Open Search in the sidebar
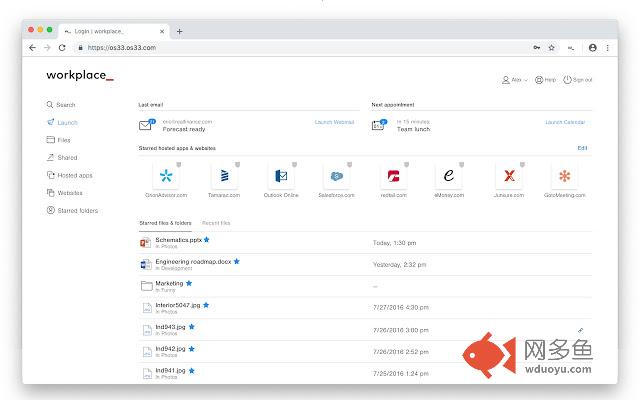Image resolution: width=640 pixels, height=400 pixels. click(x=61, y=105)
